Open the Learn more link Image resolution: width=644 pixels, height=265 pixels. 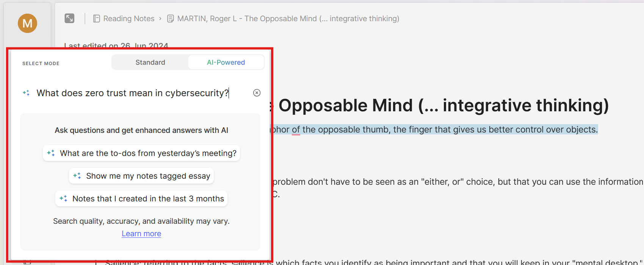[x=141, y=234]
